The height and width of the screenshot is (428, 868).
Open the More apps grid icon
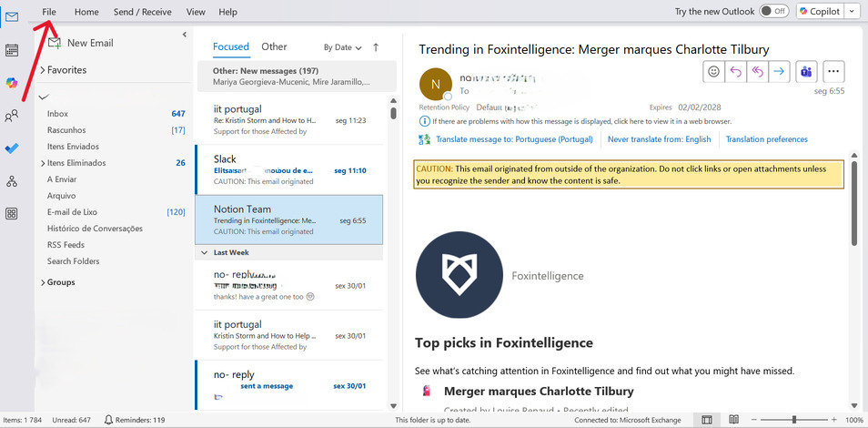coord(12,214)
